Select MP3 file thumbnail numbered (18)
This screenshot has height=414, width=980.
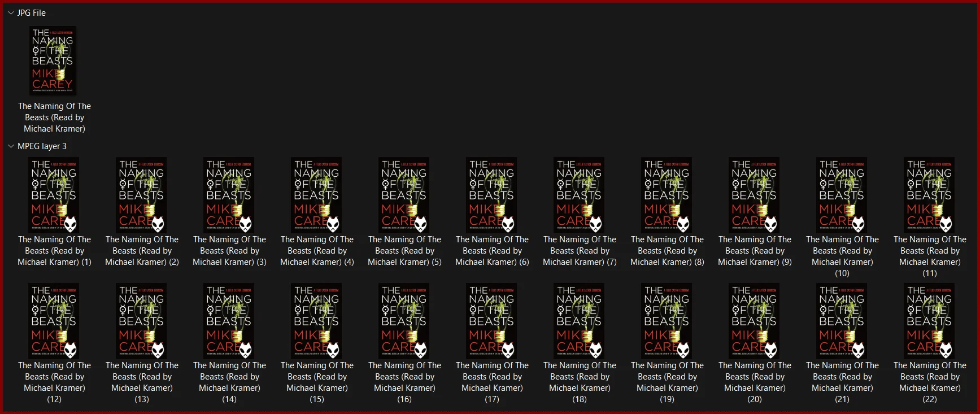[579, 321]
